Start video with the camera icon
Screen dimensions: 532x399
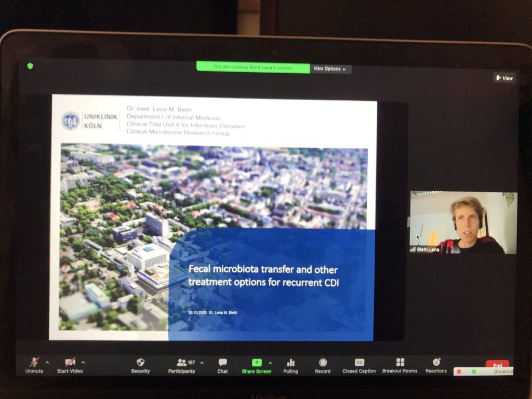[x=70, y=363]
